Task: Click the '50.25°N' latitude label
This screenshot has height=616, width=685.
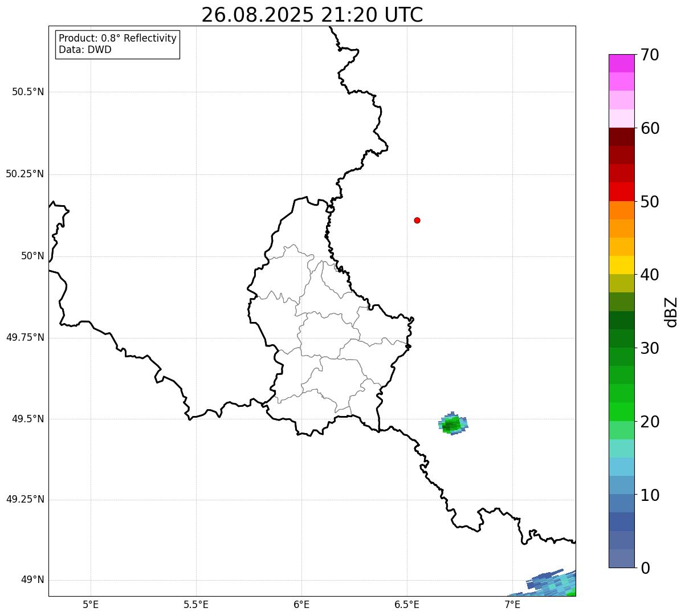Action: click(x=25, y=174)
